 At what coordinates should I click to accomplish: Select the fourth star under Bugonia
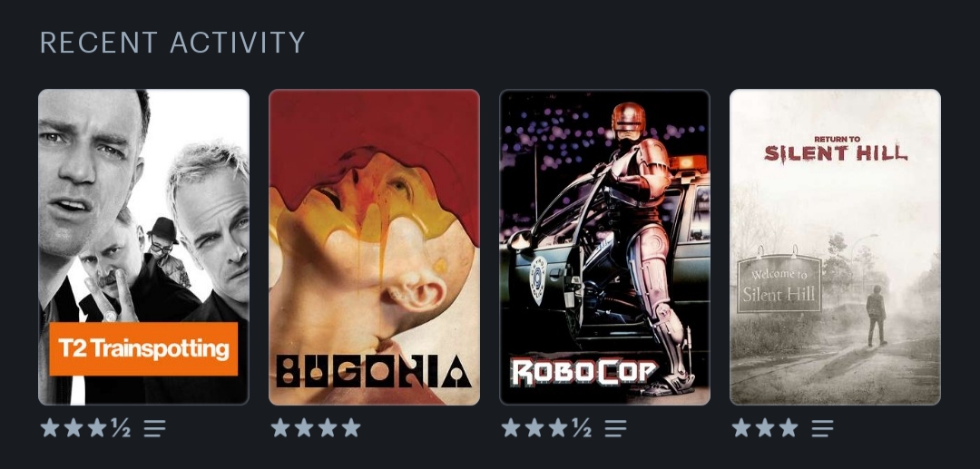coord(351,428)
